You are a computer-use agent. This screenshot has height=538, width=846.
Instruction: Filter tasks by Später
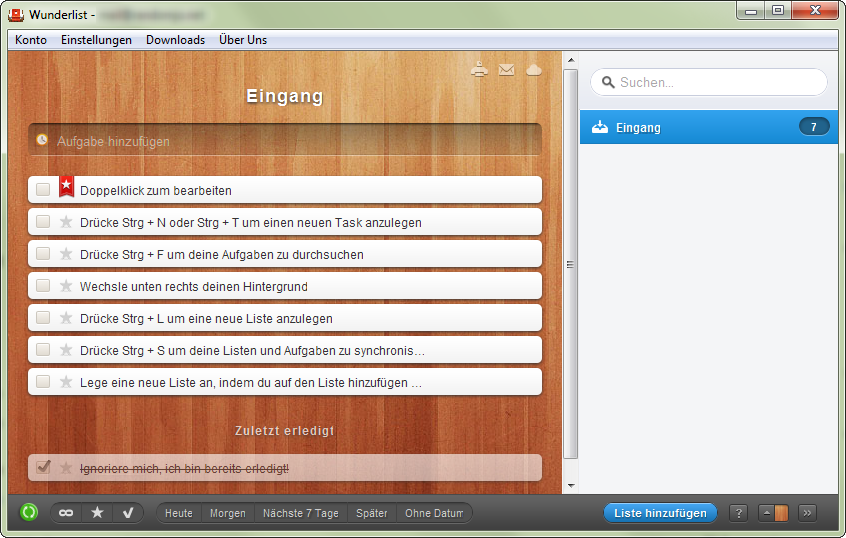pos(372,513)
